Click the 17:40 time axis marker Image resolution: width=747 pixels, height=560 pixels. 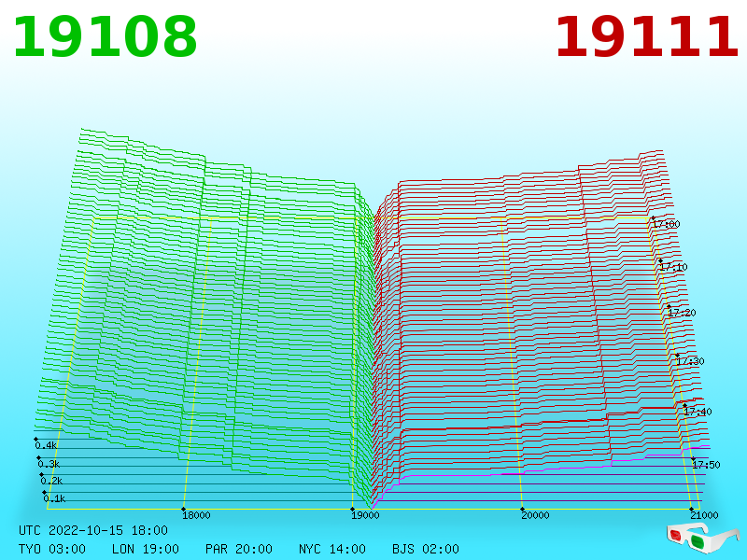click(x=698, y=412)
